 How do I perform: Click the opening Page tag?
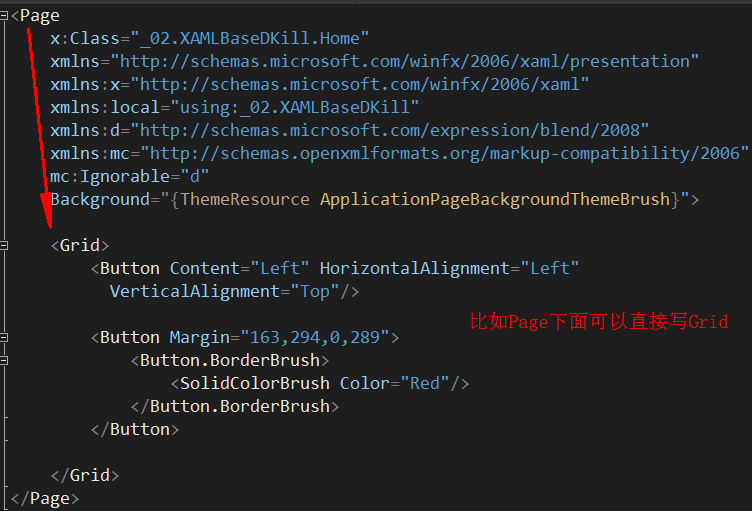[x=35, y=16]
